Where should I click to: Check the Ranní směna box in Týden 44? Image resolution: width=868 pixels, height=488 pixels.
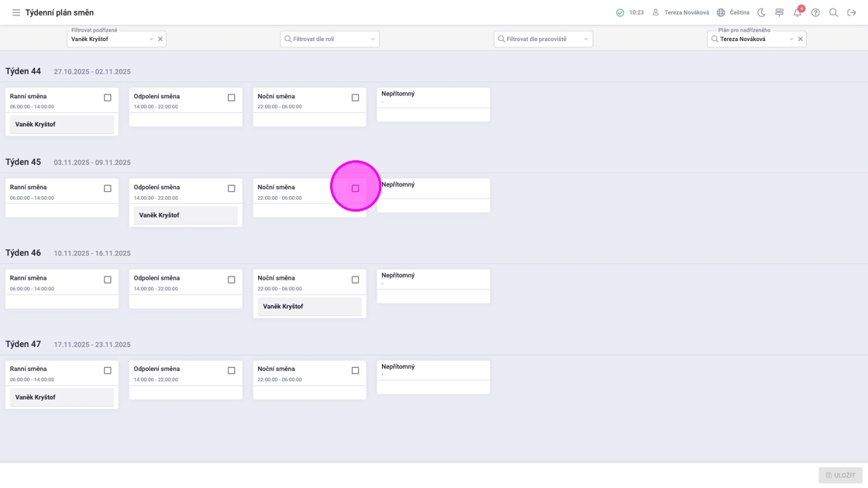coord(108,98)
